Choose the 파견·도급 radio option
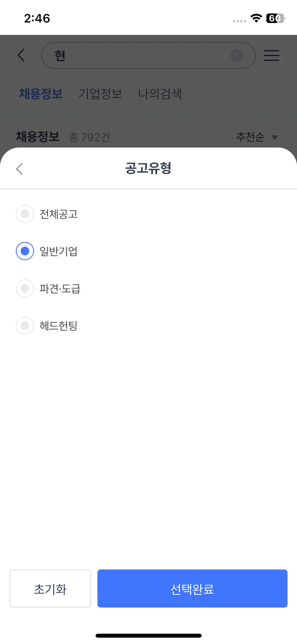 25,288
